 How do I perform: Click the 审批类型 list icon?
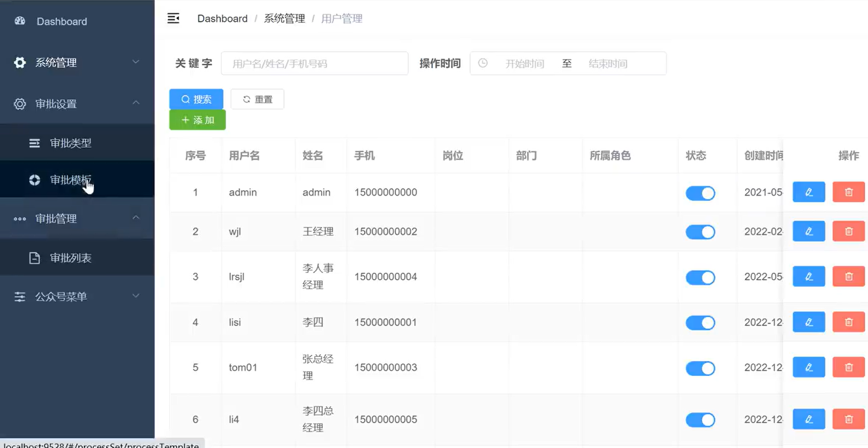[34, 143]
